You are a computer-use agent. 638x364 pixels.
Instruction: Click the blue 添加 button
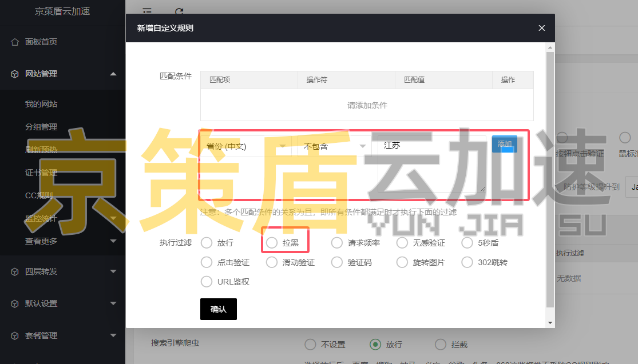coord(504,144)
